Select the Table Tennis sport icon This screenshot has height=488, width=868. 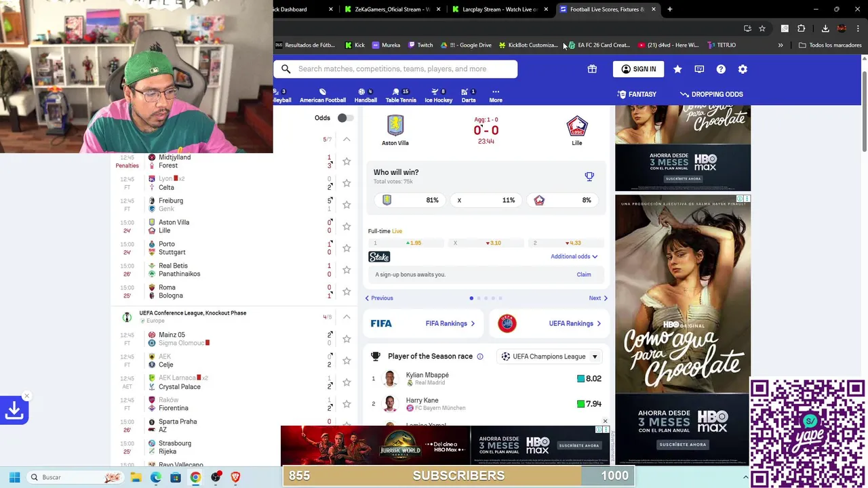click(401, 96)
